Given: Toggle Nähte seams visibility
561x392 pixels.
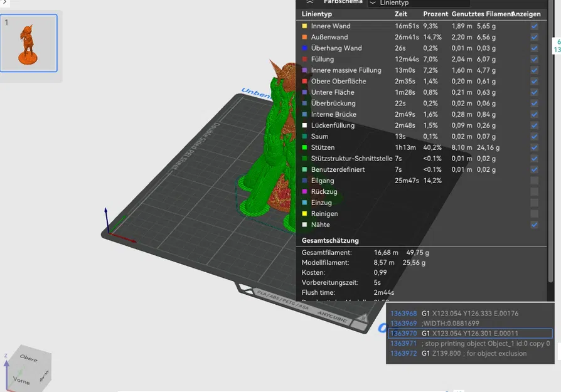Looking at the screenshot, I should point(534,225).
